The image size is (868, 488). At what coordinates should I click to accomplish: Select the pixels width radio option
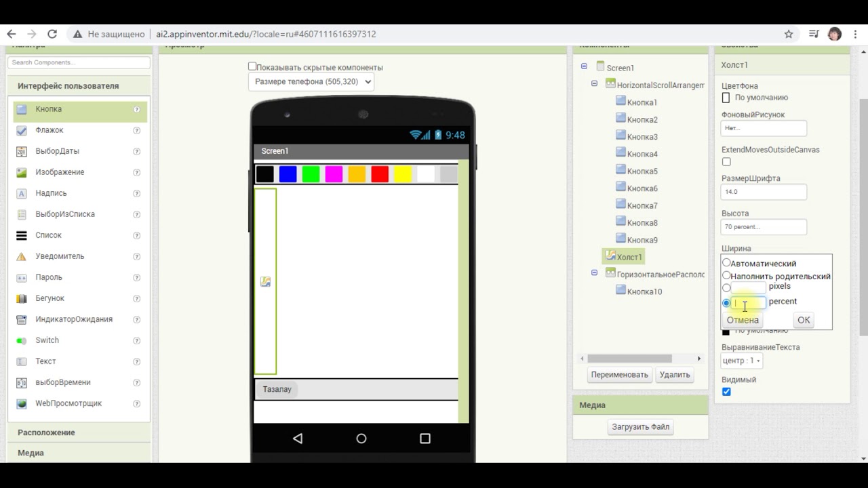click(726, 288)
